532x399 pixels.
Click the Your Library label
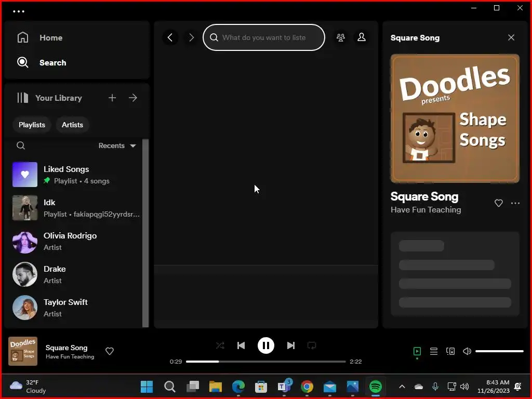click(x=59, y=98)
